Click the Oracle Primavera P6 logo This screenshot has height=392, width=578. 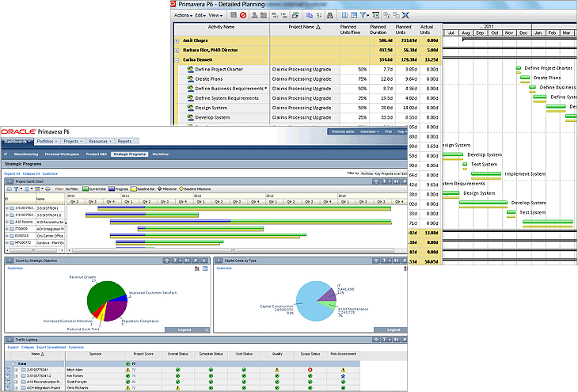click(36, 131)
